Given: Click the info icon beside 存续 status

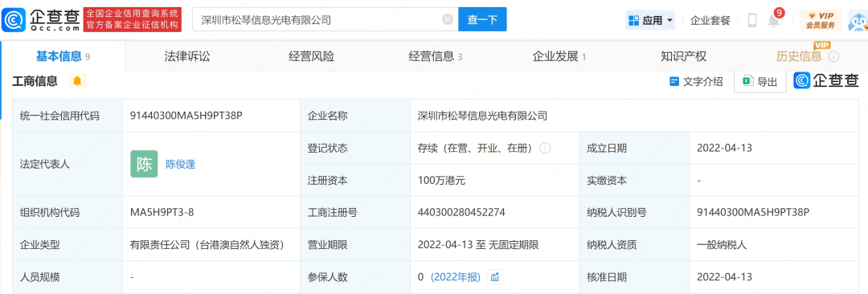Looking at the screenshot, I should (x=545, y=149).
